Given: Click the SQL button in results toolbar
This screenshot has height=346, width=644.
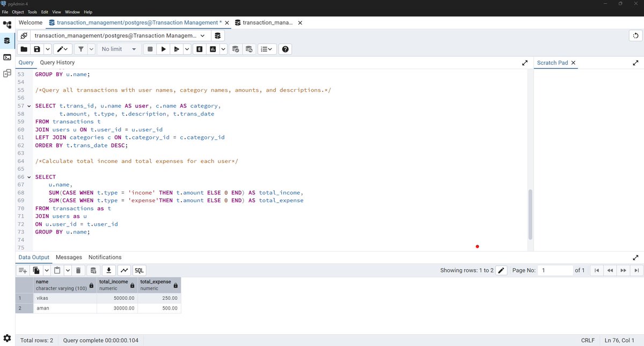Looking at the screenshot, I should (x=139, y=270).
